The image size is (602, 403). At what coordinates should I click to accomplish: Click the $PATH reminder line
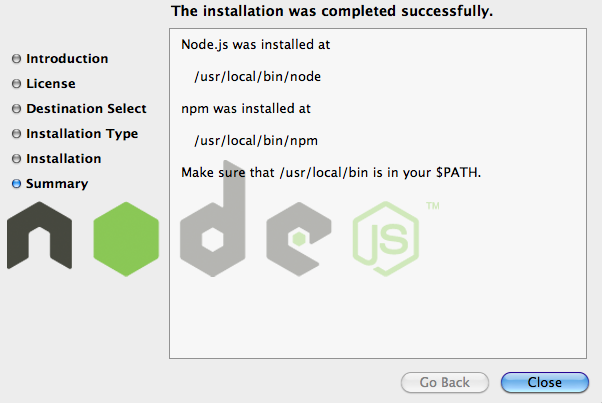pos(331,173)
